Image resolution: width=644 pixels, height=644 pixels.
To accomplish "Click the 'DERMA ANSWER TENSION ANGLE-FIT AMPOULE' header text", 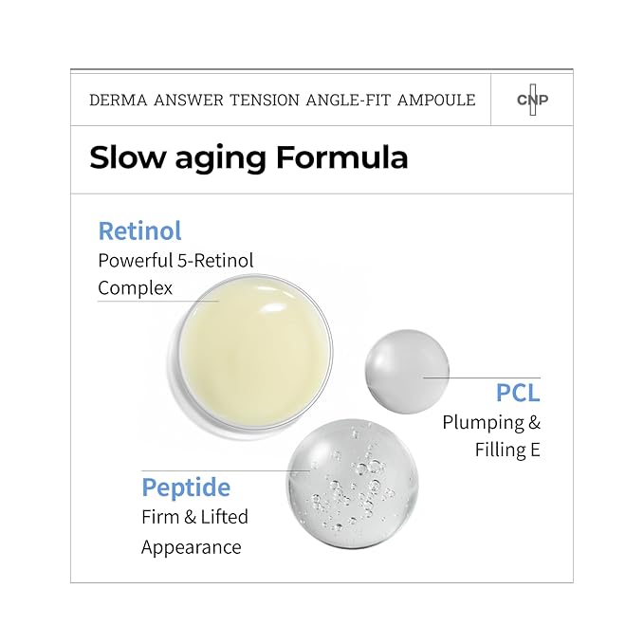I will pos(282,100).
